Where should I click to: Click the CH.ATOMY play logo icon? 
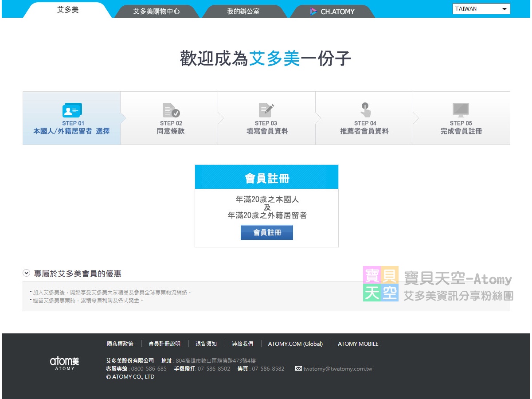tap(313, 12)
